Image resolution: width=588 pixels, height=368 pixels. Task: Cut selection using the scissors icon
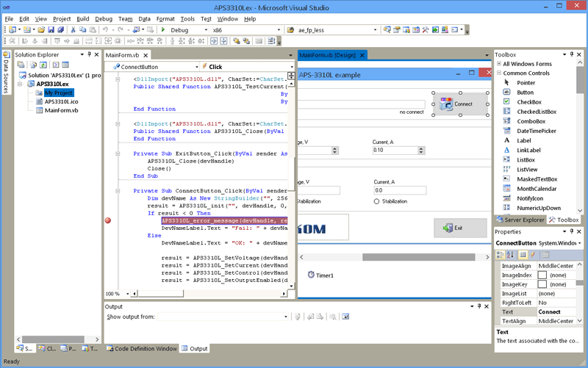(73, 29)
